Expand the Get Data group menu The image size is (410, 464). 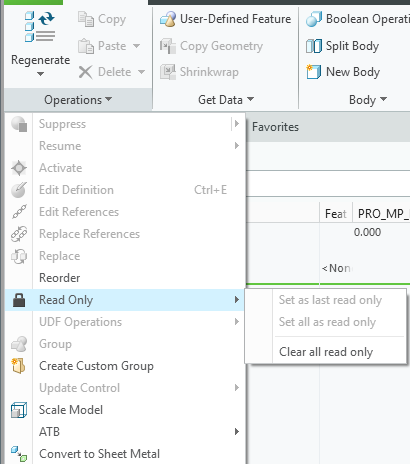click(x=226, y=100)
